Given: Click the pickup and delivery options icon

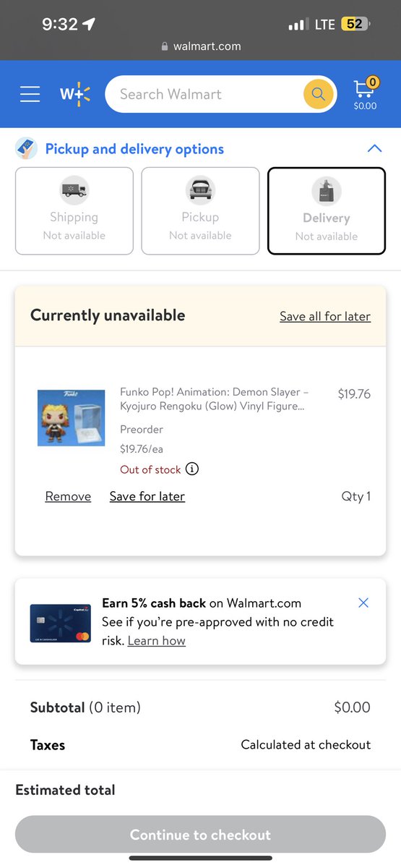Looking at the screenshot, I should (27, 149).
